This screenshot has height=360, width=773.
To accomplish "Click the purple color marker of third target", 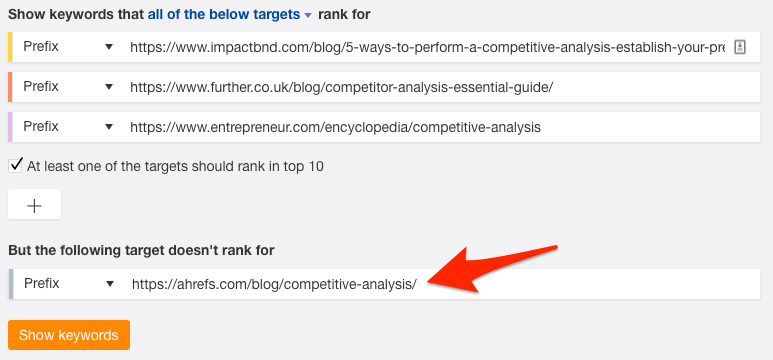I will (x=10, y=127).
